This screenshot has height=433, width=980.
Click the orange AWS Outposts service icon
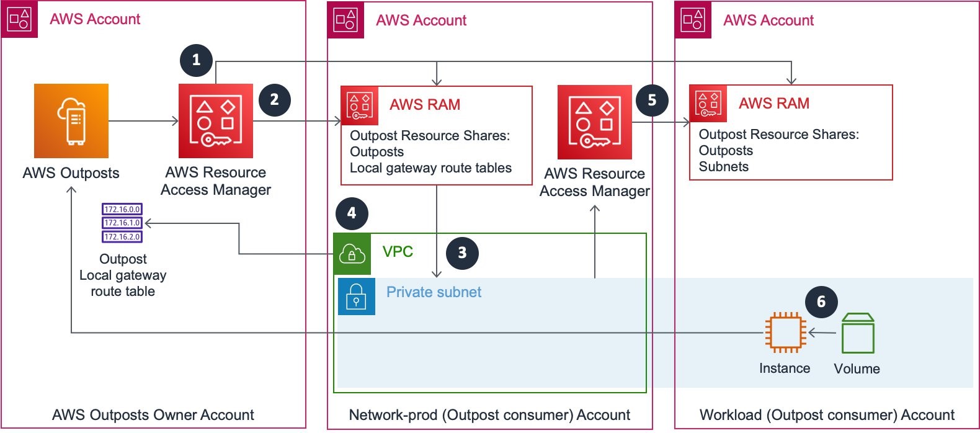71,121
